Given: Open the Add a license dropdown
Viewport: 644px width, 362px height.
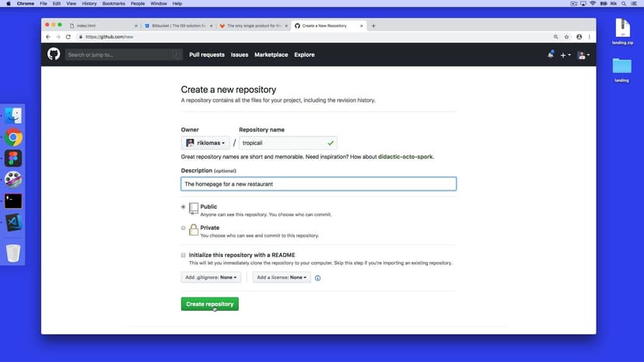Looking at the screenshot, I should click(282, 277).
